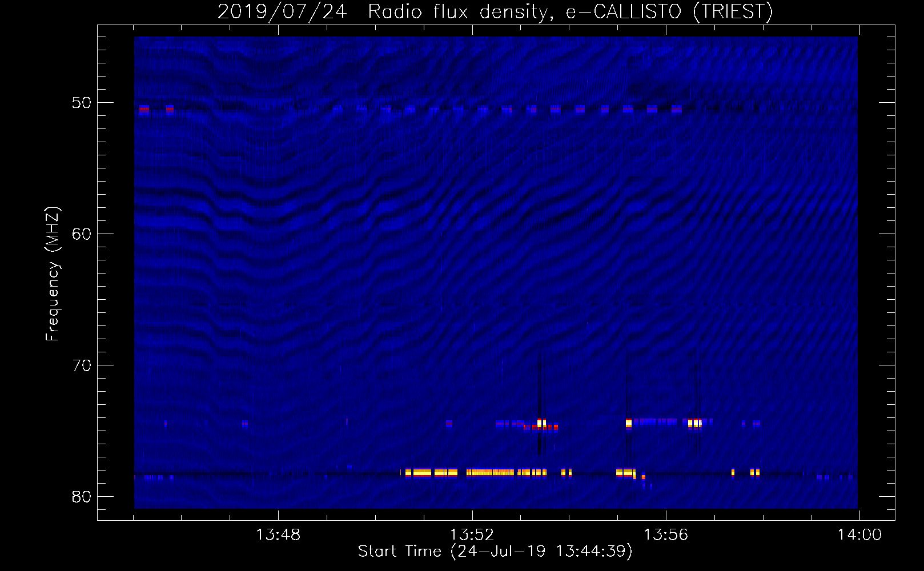Click the 13:52 time tick label
The image size is (924, 571).
point(472,535)
